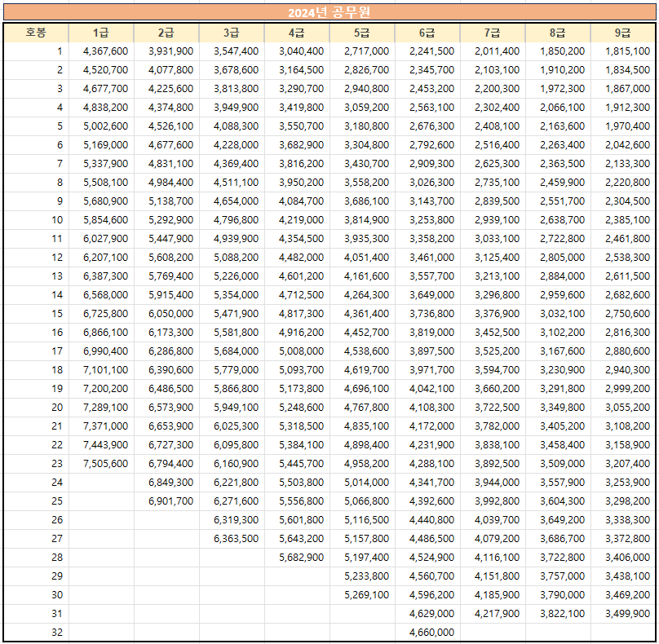Select 호봉 row number 32

(x=36, y=633)
